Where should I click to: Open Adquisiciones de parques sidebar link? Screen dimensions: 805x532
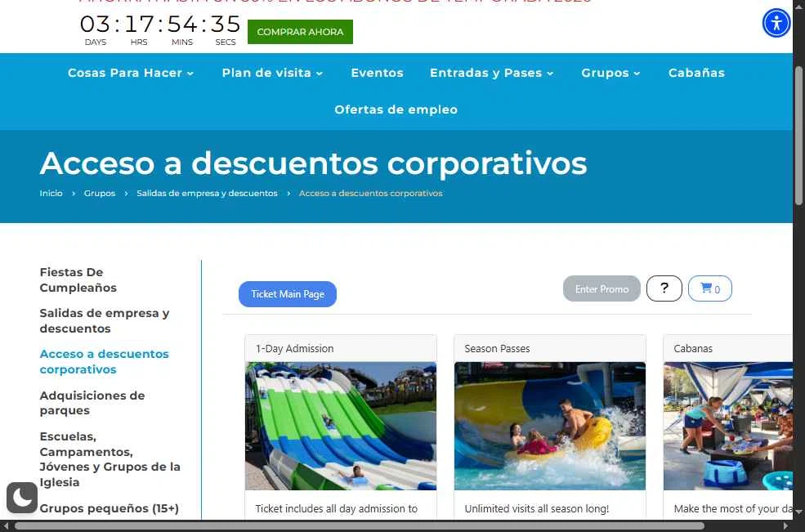pyautogui.click(x=92, y=403)
